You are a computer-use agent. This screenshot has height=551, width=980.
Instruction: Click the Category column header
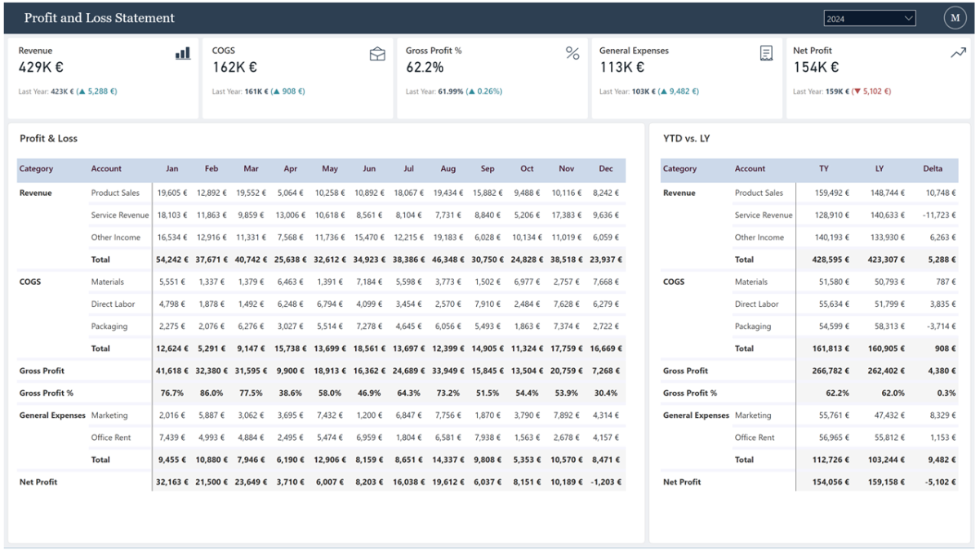34,169
